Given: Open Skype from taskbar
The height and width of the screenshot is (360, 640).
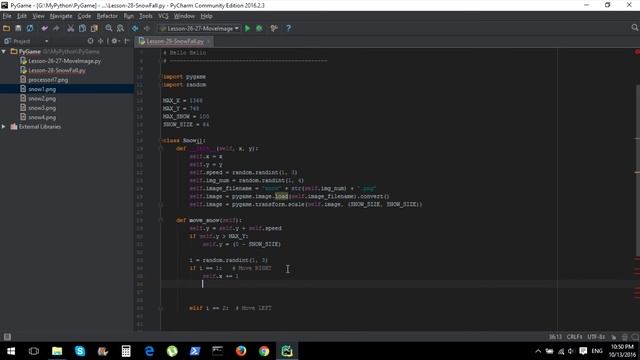Looking at the screenshot, I should pos(80,351).
